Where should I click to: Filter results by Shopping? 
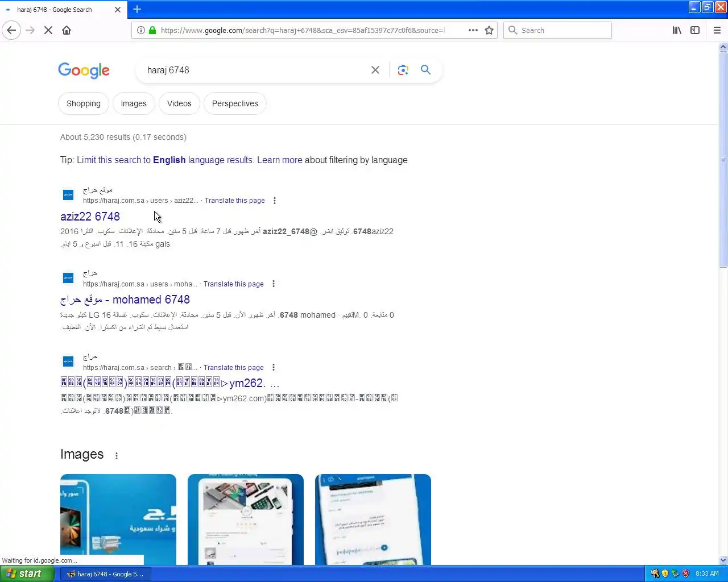pos(84,103)
